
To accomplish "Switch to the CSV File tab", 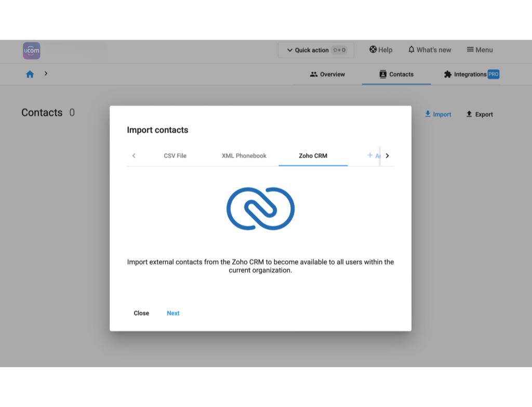I will [x=175, y=156].
